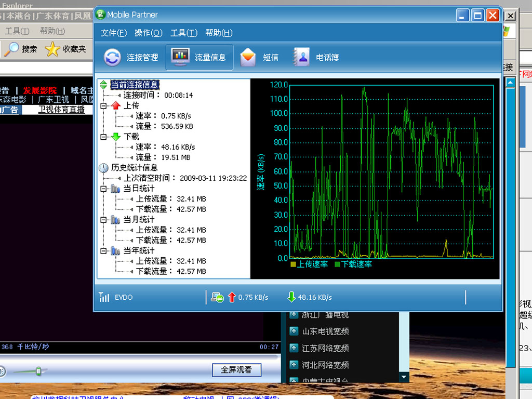Screen dimensions: 532x399
Task: Open the 河北网络宽频 channel link
Action: [325, 365]
